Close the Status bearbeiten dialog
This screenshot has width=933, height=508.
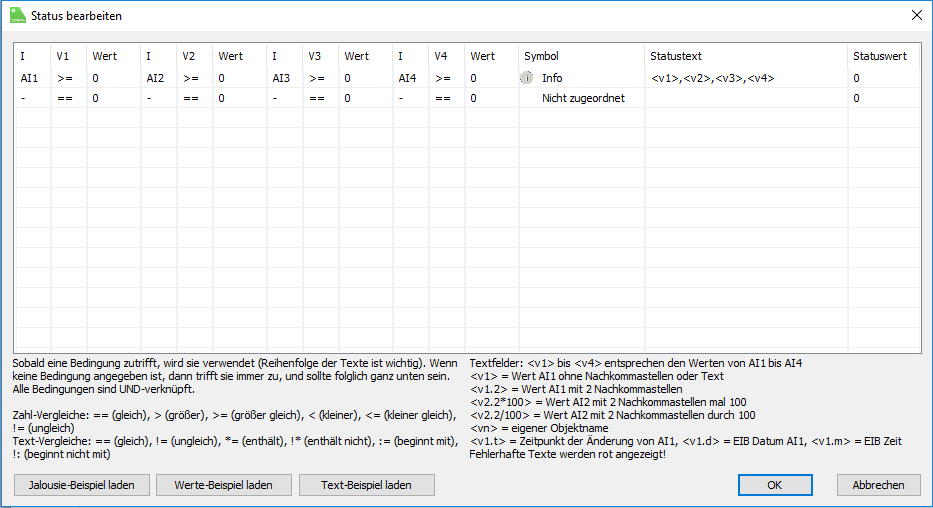click(917, 15)
